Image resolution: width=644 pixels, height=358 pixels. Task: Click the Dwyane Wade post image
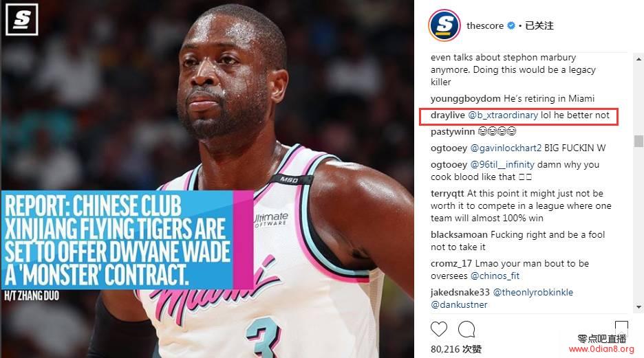click(x=207, y=179)
